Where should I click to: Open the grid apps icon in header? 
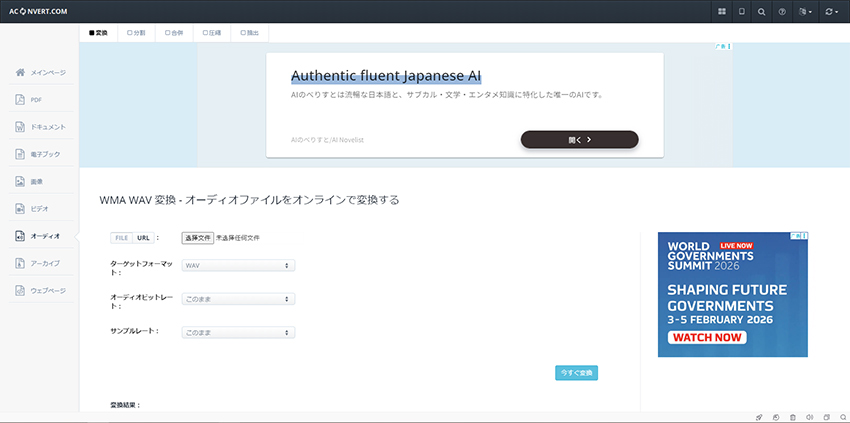pos(722,11)
